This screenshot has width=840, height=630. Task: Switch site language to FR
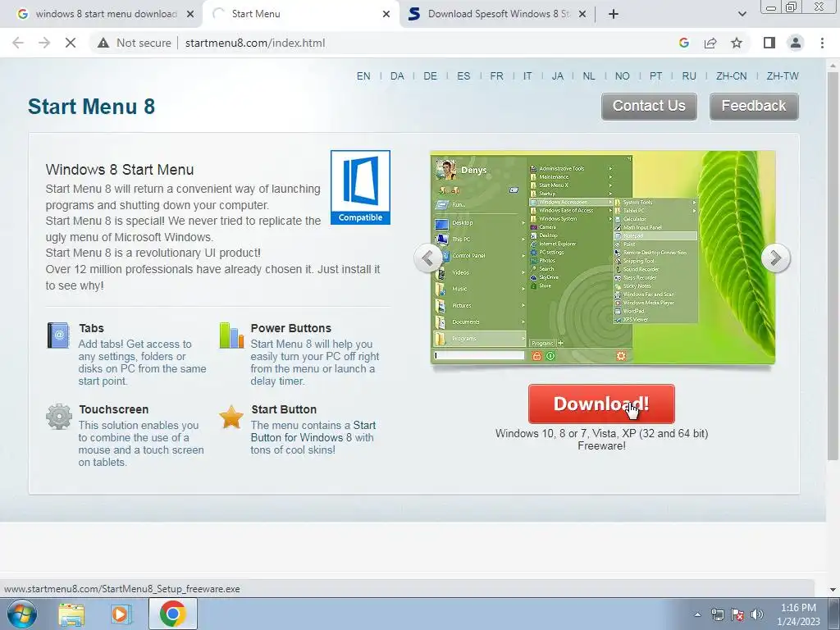[496, 76]
